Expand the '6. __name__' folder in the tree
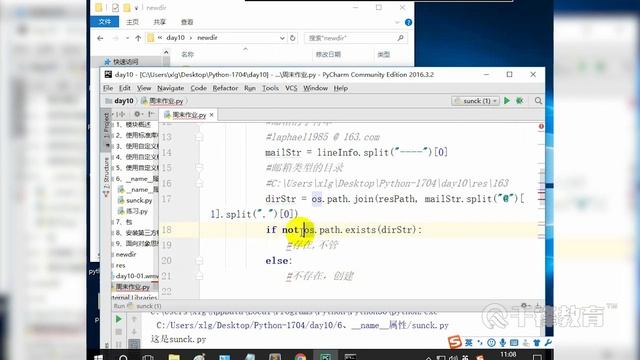The image size is (640, 360). tap(136, 179)
